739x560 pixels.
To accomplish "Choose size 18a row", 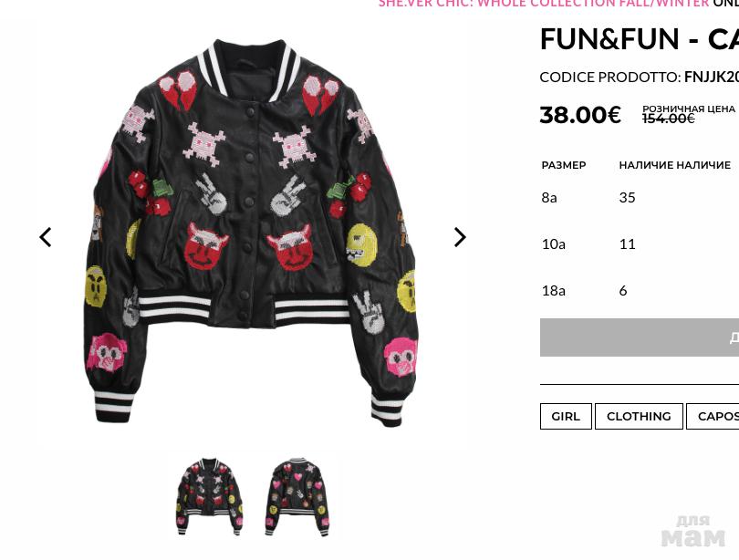I will (640, 291).
